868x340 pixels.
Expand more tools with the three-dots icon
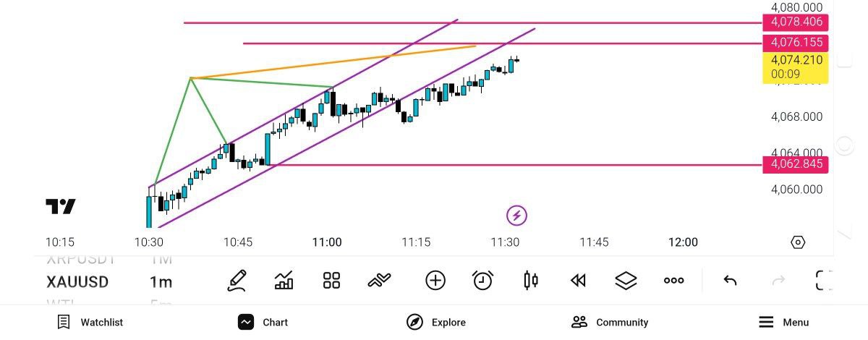tap(673, 280)
